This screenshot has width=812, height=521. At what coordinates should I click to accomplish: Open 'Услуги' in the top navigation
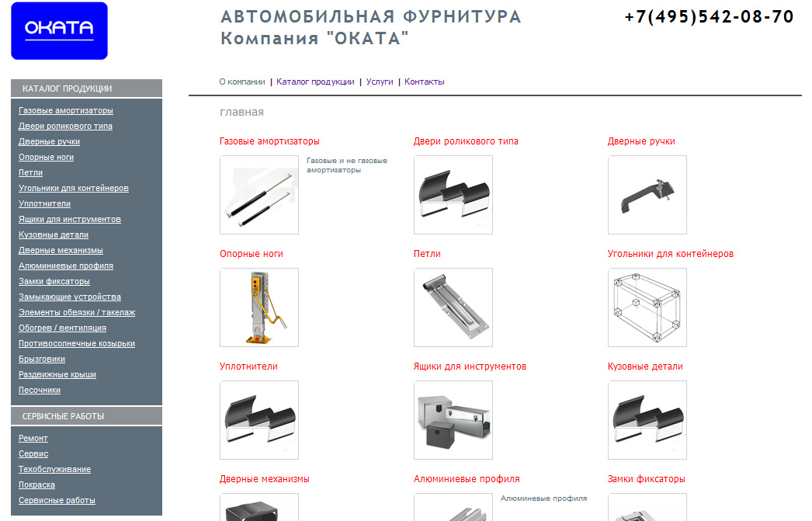point(380,82)
